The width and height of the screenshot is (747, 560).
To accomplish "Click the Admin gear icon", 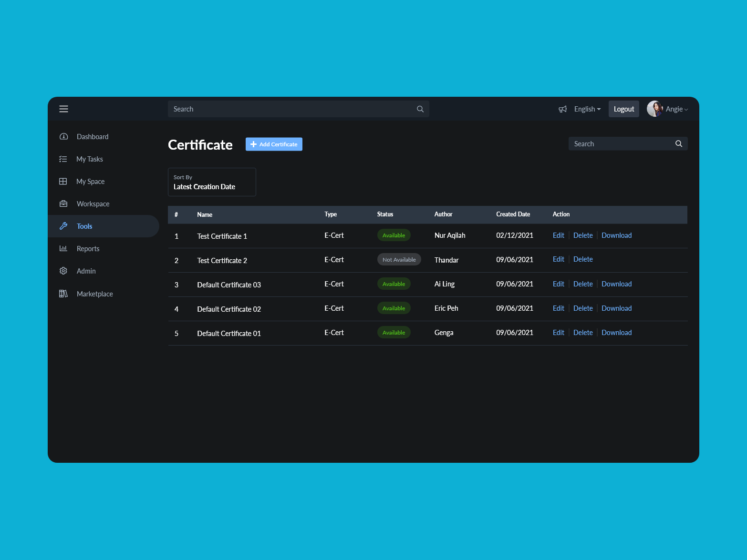I will tap(63, 271).
